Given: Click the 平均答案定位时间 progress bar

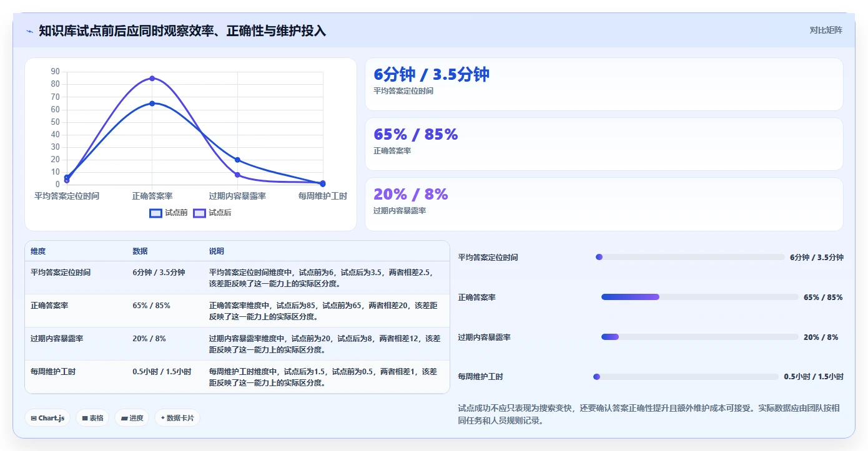Looking at the screenshot, I should (691, 257).
